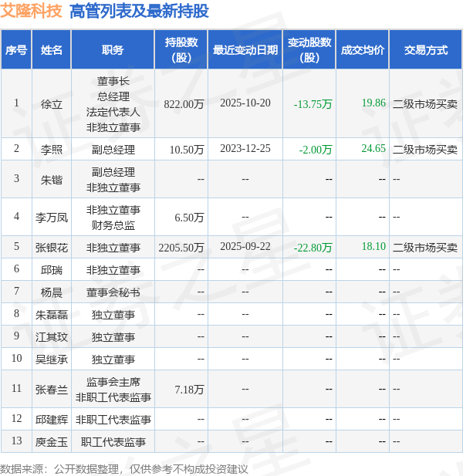463x476 pixels.
Task: Click the row number 13
Action: click(x=16, y=441)
